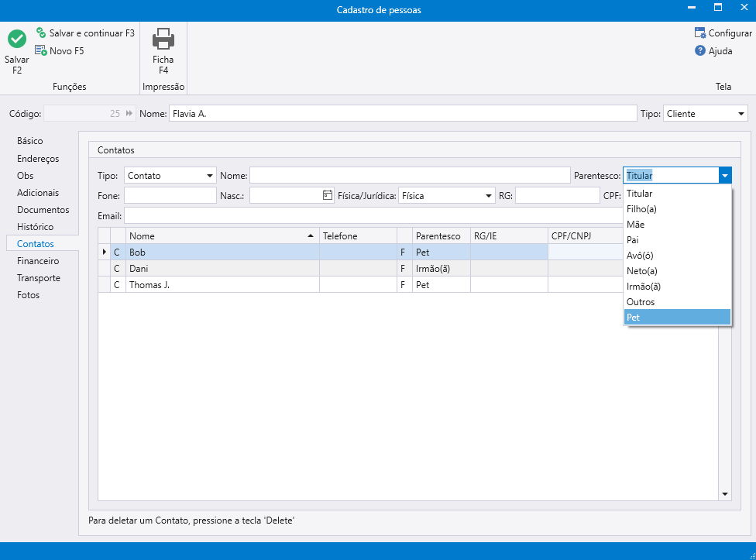
Task: Open the Tipo Contato dropdown
Action: (210, 176)
